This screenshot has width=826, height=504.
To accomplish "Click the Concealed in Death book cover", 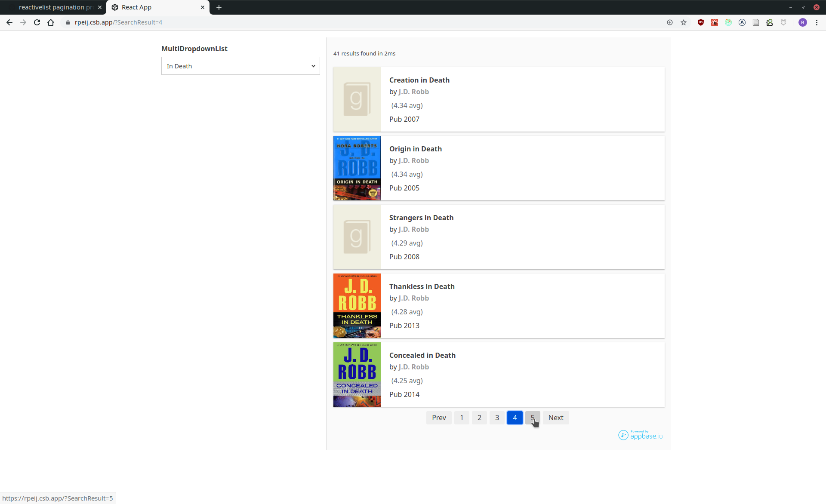I will point(357,375).
